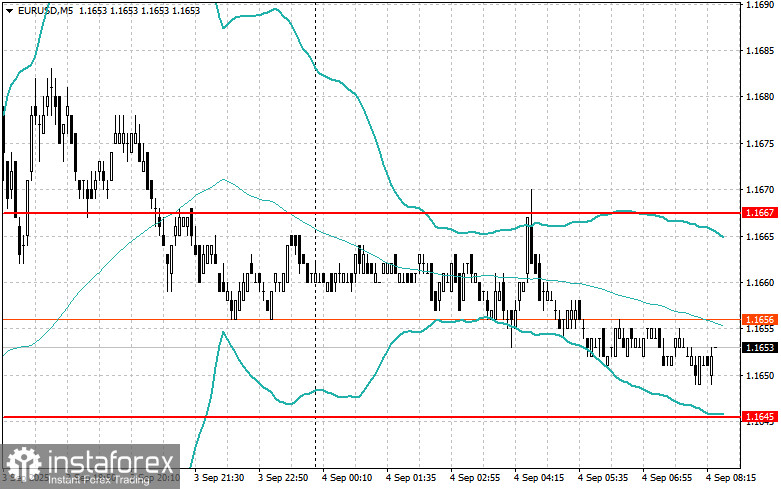781x489 pixels.
Task: Select the 4 Sep 02:55 time label
Action: click(x=475, y=478)
